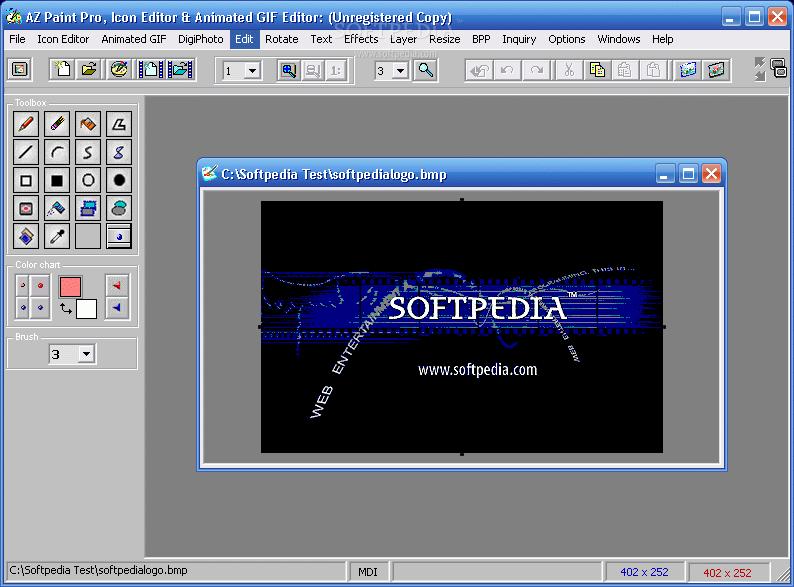Viewport: 794px width, 587px height.
Task: Click the blue arrow color chart button
Action: click(x=117, y=307)
